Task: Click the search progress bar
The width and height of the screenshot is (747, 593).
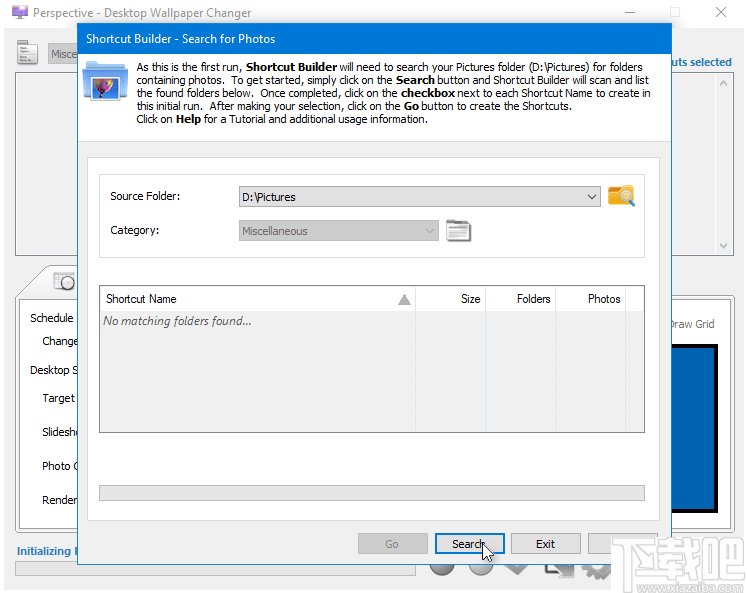Action: click(x=372, y=493)
